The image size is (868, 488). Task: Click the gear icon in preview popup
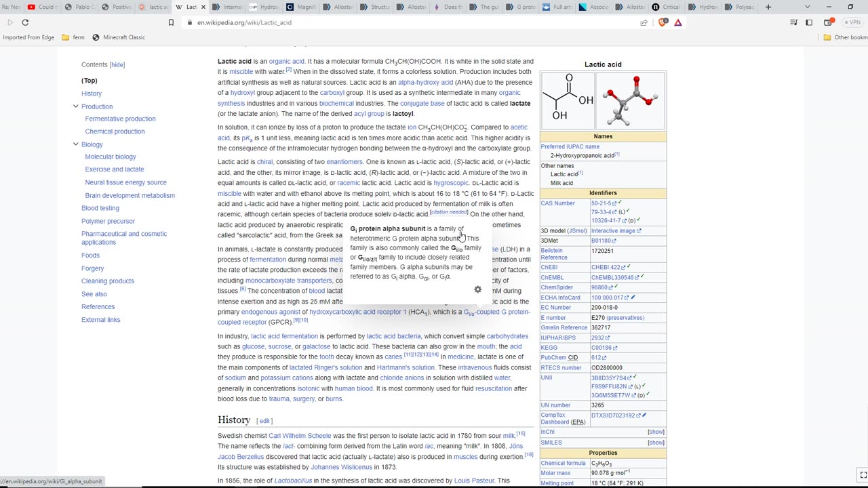coord(477,289)
